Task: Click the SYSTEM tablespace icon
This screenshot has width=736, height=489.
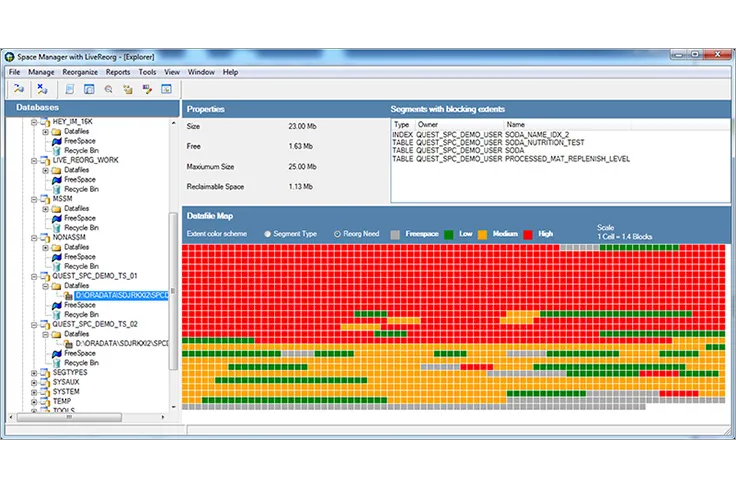Action: [46, 392]
